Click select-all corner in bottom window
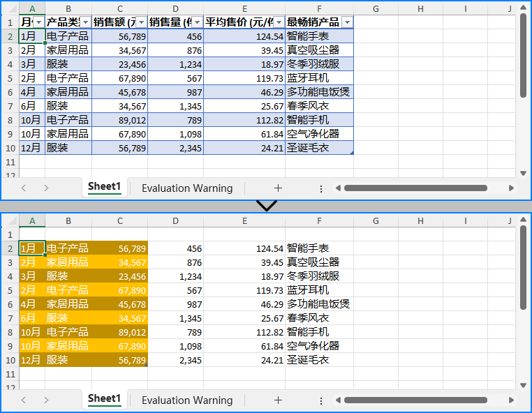532x413 pixels. (x=12, y=221)
